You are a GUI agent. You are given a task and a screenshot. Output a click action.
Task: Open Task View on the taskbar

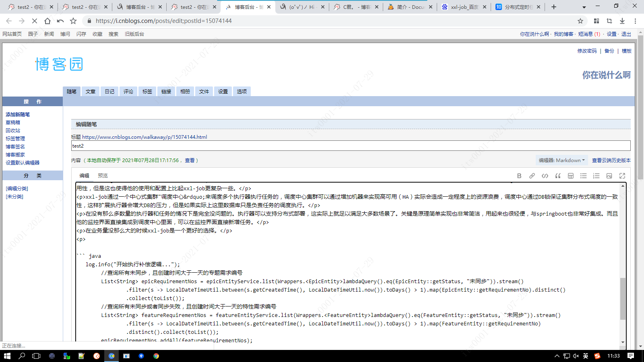37,356
